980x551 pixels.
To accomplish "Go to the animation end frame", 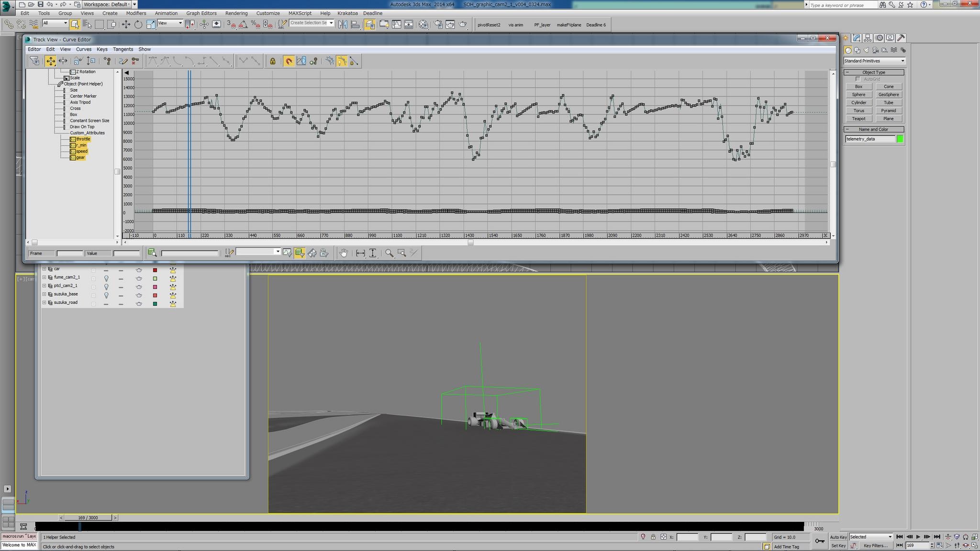I will click(937, 537).
